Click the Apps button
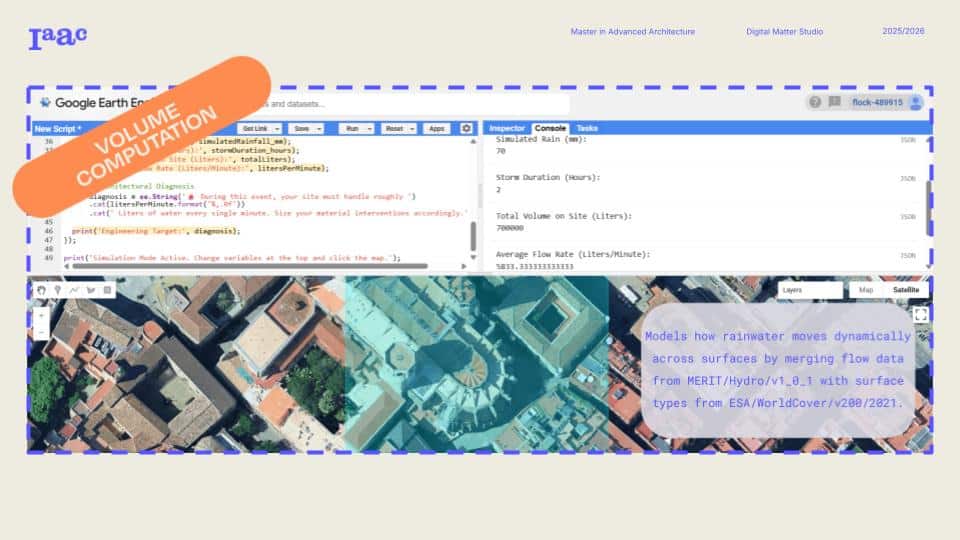 coord(436,129)
